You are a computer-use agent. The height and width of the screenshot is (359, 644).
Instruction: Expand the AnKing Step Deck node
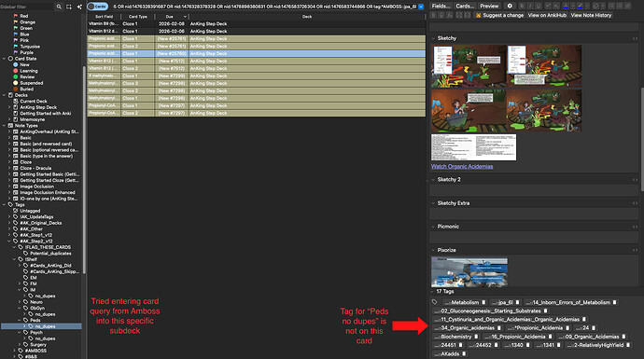[x=9, y=107]
